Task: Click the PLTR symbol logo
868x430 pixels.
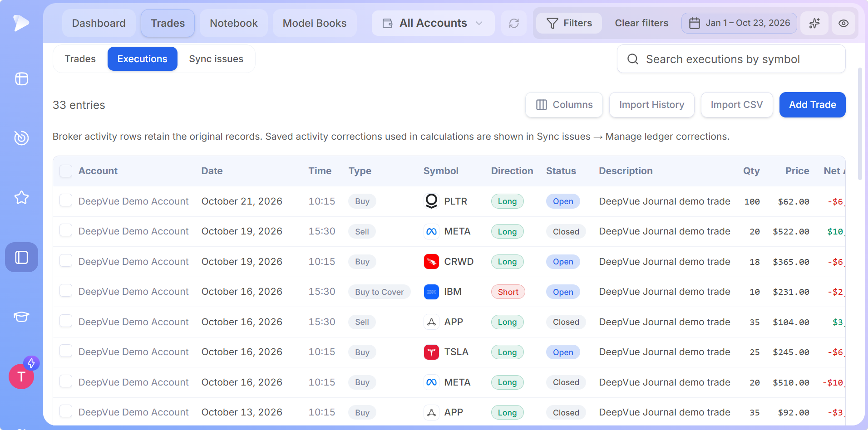Action: (x=431, y=201)
